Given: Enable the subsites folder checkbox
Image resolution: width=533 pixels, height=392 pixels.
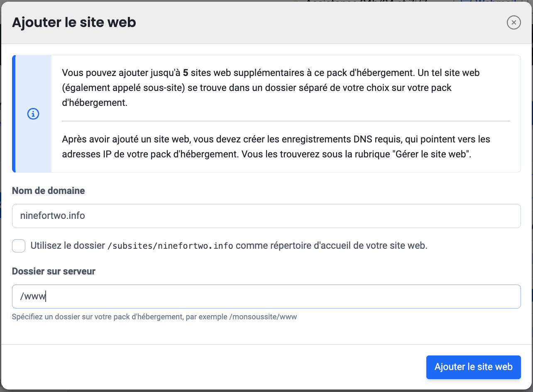Looking at the screenshot, I should (19, 246).
